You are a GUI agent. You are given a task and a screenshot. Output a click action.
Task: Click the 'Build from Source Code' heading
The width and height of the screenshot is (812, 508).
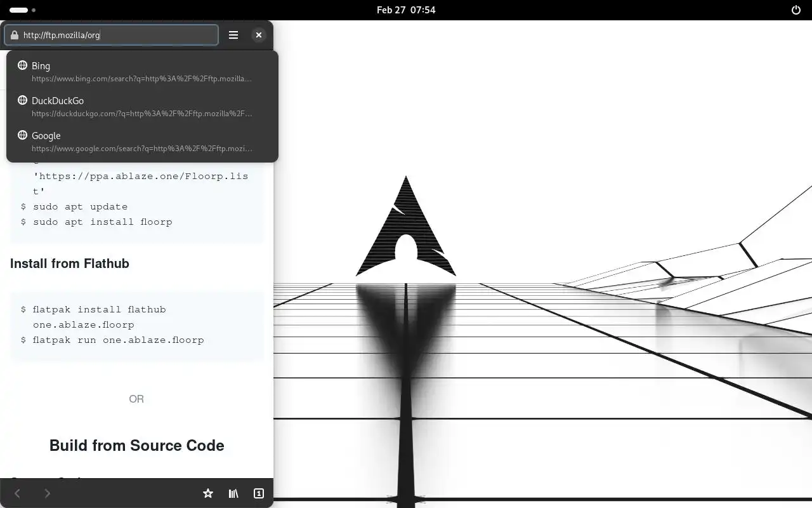click(x=137, y=445)
